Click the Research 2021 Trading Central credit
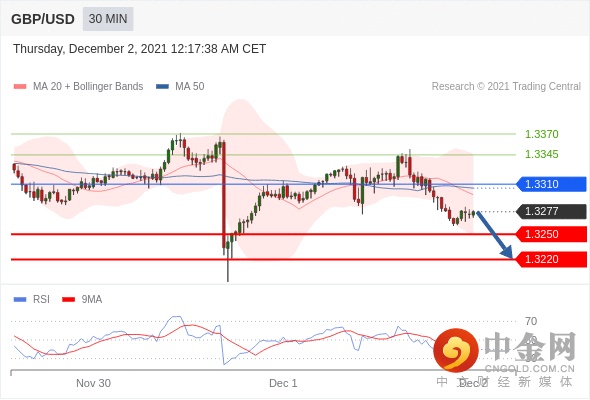Screen dimensions: 590x400 coord(506,87)
